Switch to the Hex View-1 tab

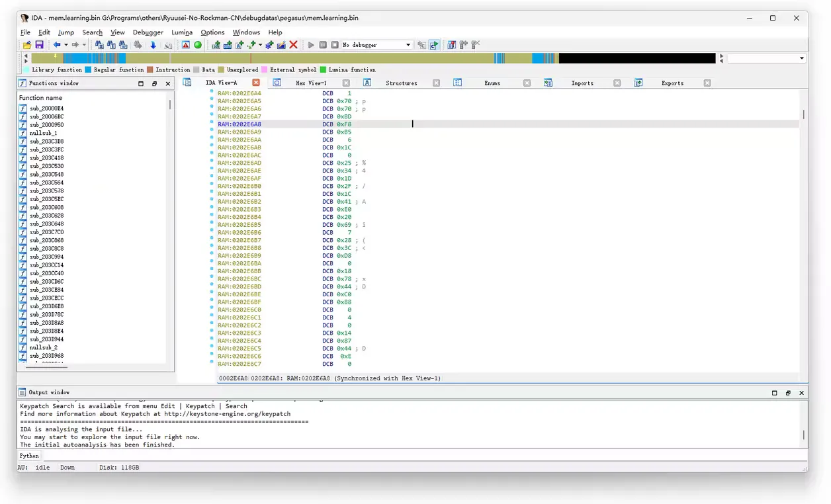310,83
